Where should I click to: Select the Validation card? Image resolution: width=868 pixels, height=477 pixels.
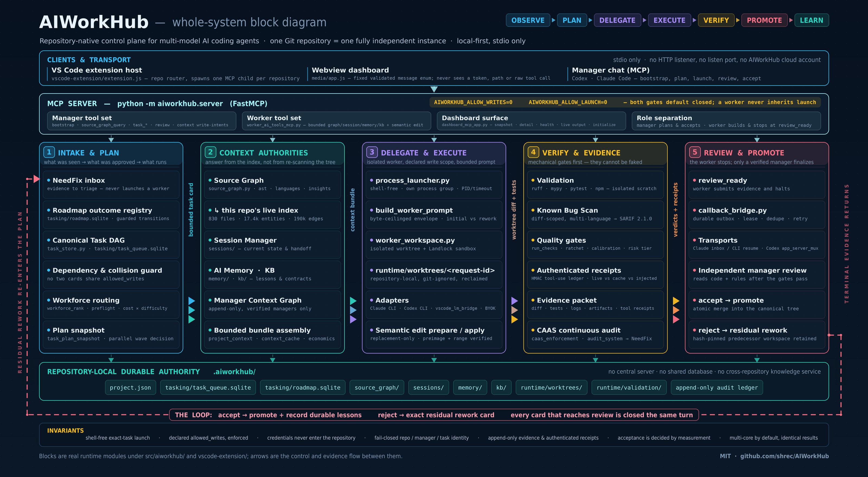tap(595, 185)
